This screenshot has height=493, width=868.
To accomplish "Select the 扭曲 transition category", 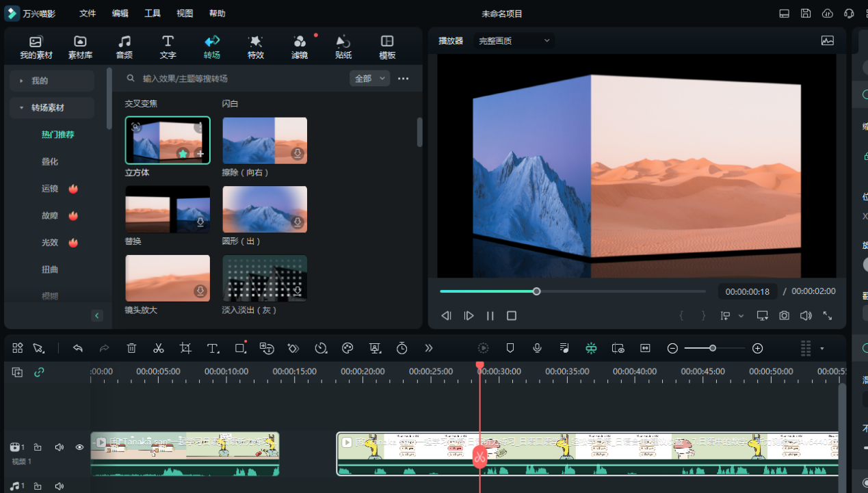I will [x=50, y=270].
